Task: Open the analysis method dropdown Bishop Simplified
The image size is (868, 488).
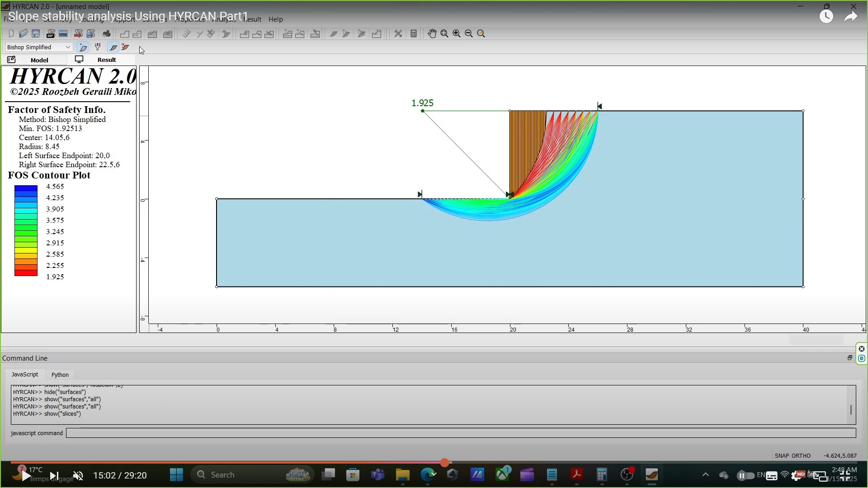Action: tap(39, 47)
